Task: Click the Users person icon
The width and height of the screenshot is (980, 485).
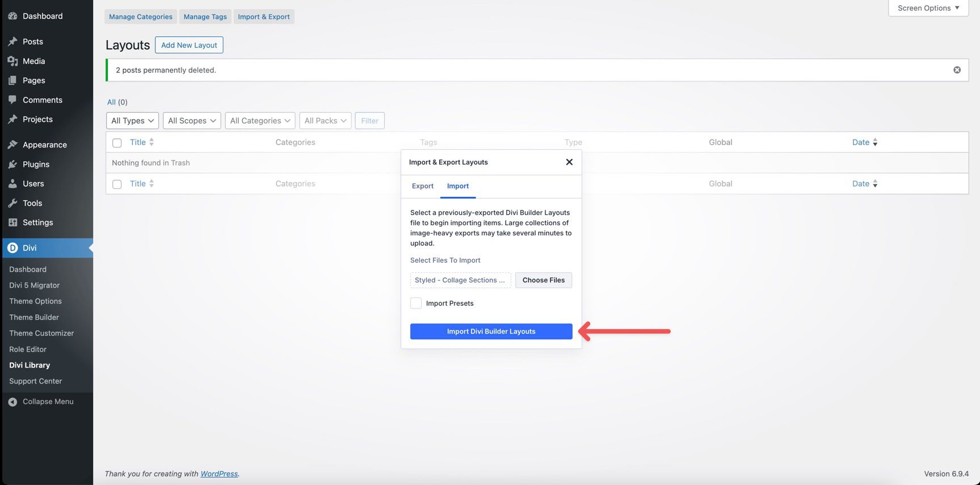Action: click(12, 184)
